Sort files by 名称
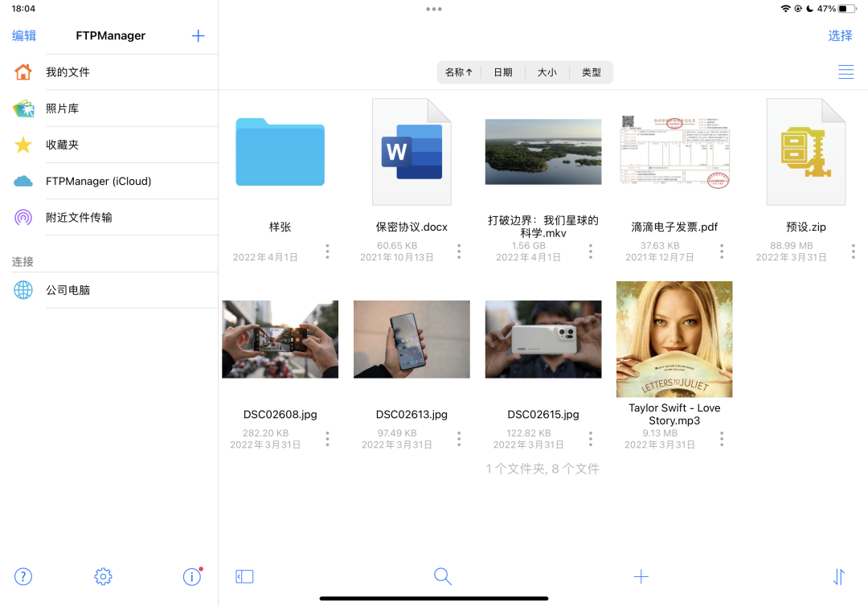This screenshot has height=606, width=868. pyautogui.click(x=459, y=72)
